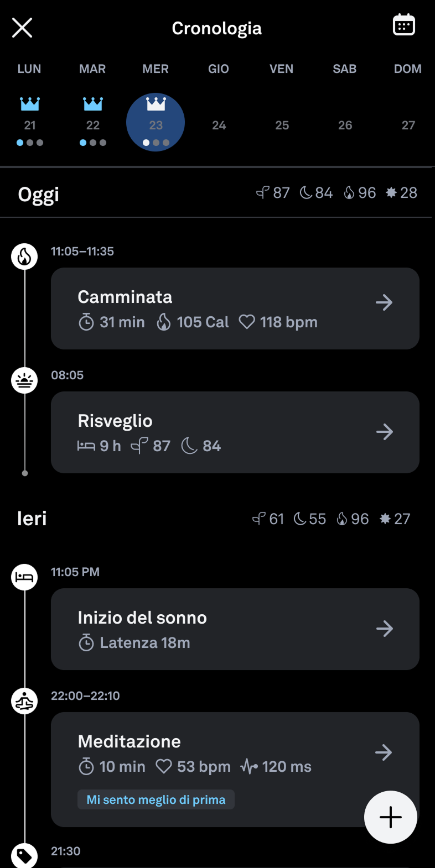Open the calendar icon in header
Viewport: 435px width, 868px height.
tap(403, 25)
